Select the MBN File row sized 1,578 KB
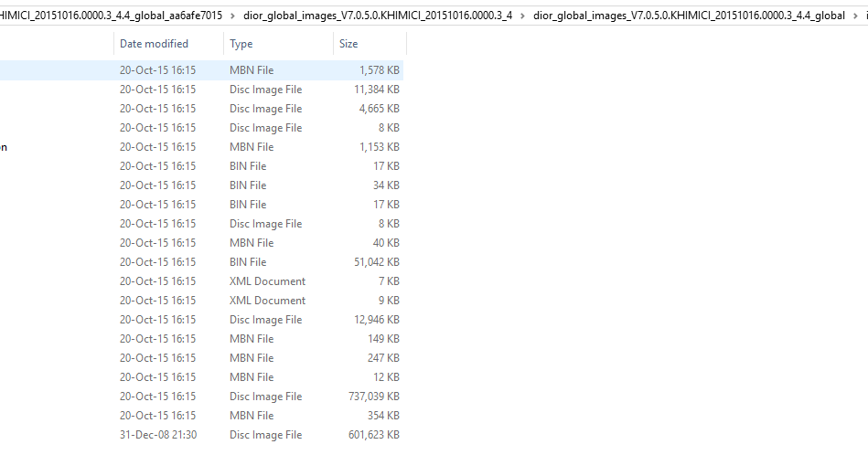This screenshot has height=455, width=868. [201, 70]
